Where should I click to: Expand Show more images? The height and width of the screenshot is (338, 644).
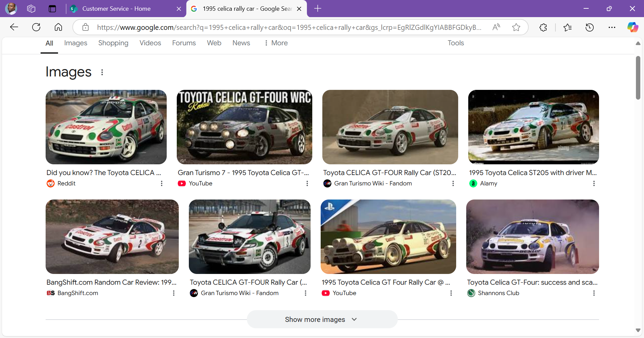click(x=322, y=320)
